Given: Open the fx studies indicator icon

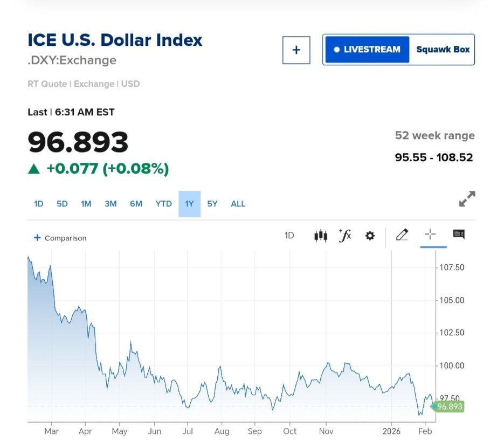Looking at the screenshot, I should [x=345, y=235].
